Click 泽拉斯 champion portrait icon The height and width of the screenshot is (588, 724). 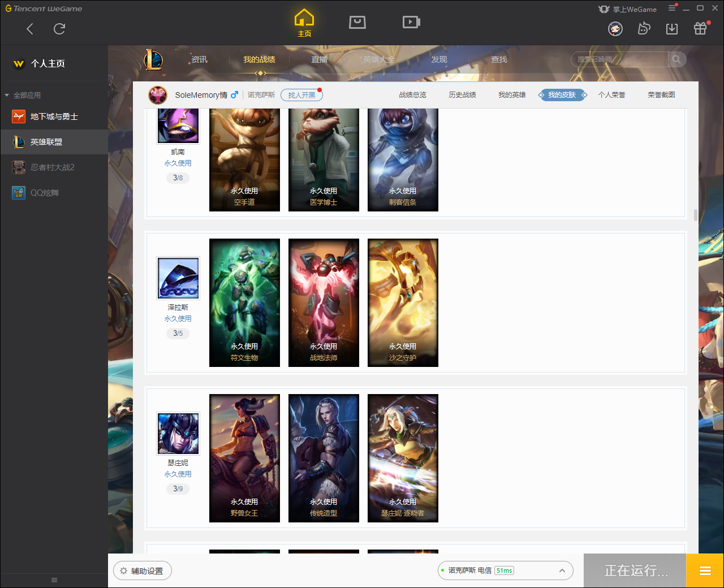178,278
